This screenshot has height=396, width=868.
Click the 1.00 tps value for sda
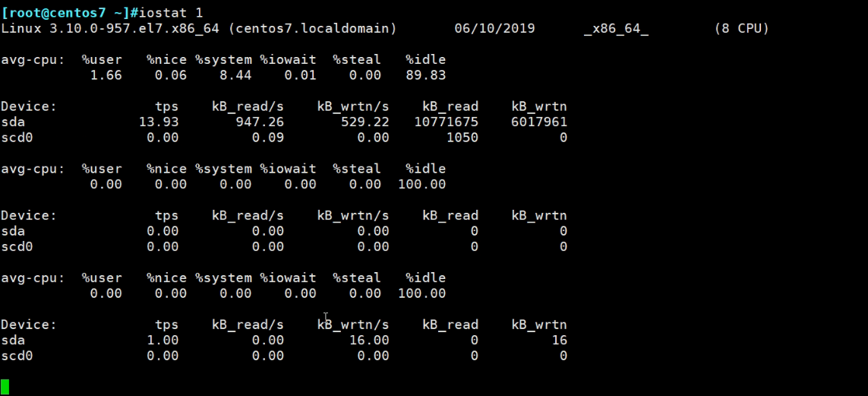(163, 341)
